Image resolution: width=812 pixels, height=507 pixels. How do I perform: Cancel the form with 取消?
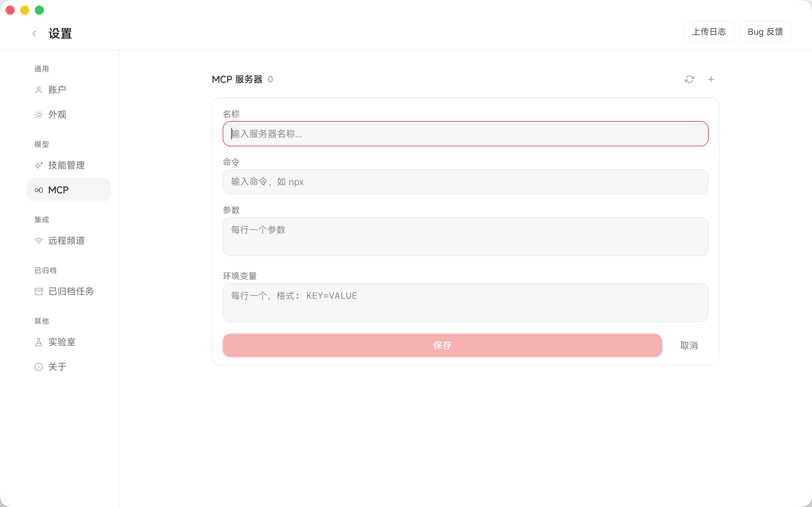tap(689, 345)
